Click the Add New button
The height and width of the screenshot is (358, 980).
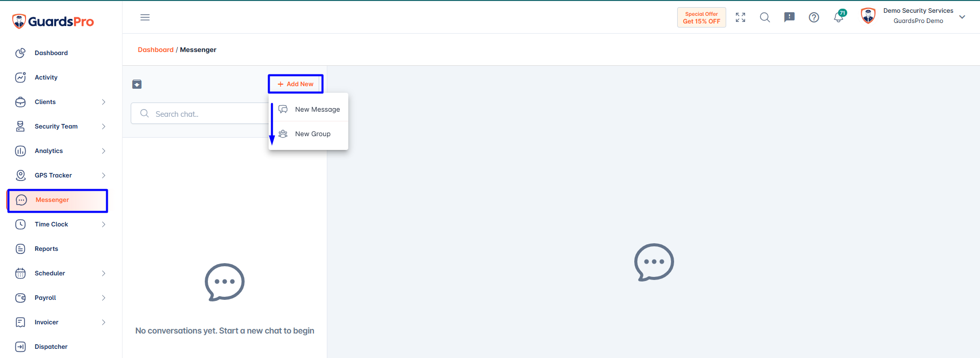pos(296,84)
